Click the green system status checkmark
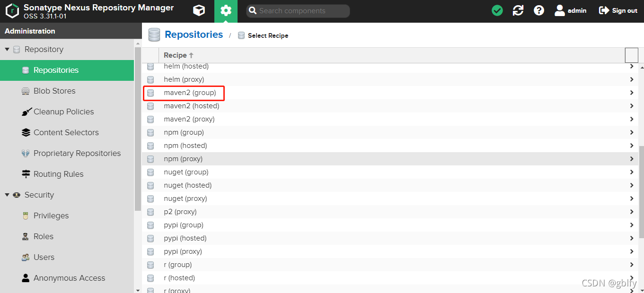The width and height of the screenshot is (644, 293). coord(497,10)
